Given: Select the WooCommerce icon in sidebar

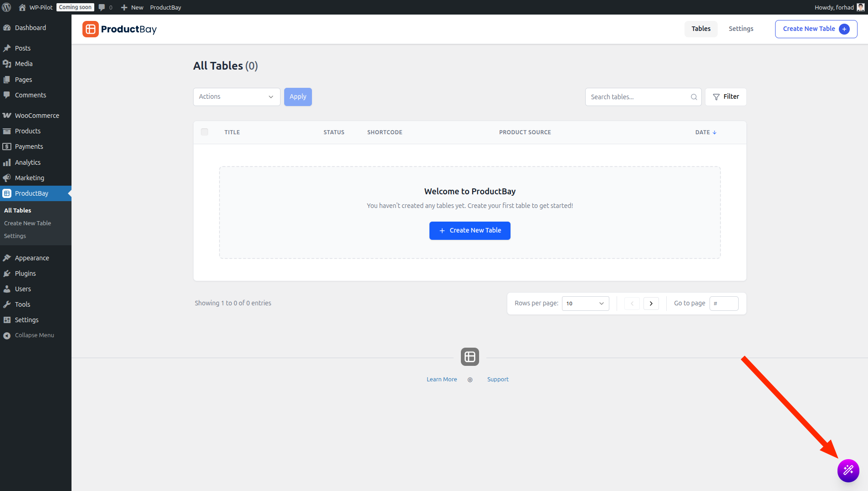Looking at the screenshot, I should [x=7, y=115].
